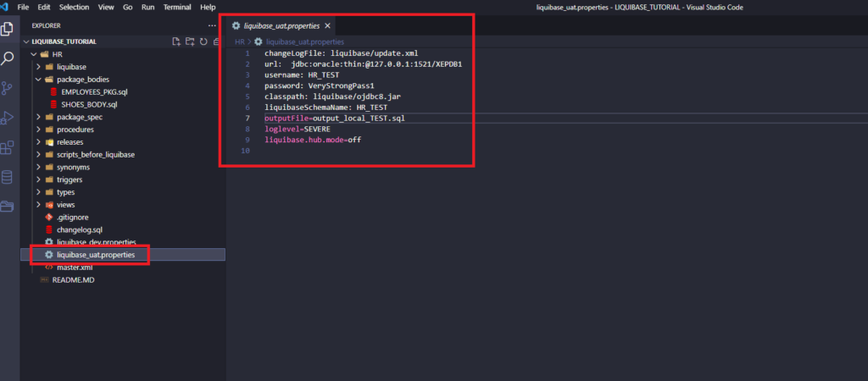The width and height of the screenshot is (868, 381).
Task: Expand the procedures folder chevron
Action: (38, 130)
